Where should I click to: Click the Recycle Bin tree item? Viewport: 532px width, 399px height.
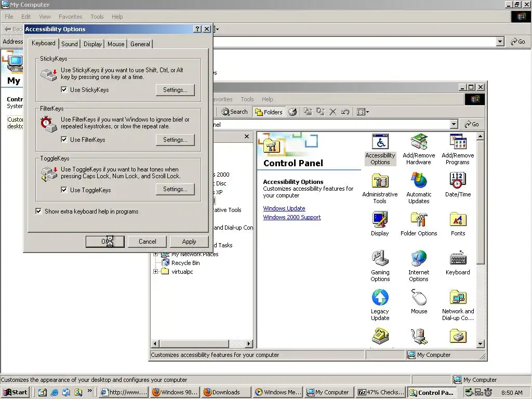(185, 262)
